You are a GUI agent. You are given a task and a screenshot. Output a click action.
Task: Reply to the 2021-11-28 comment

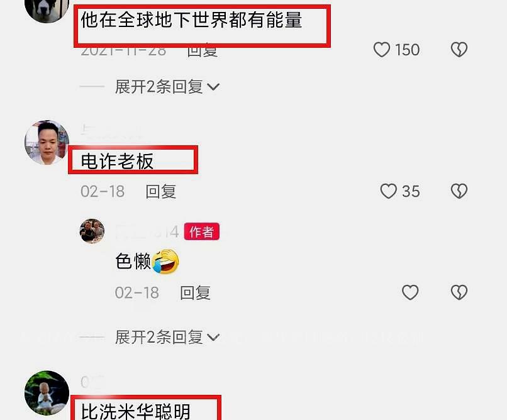click(x=202, y=52)
